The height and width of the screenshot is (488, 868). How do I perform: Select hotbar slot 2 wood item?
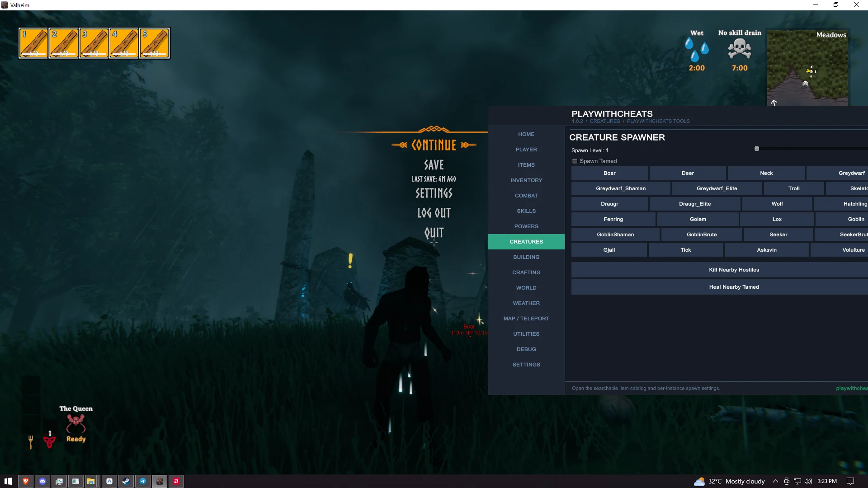(64, 43)
